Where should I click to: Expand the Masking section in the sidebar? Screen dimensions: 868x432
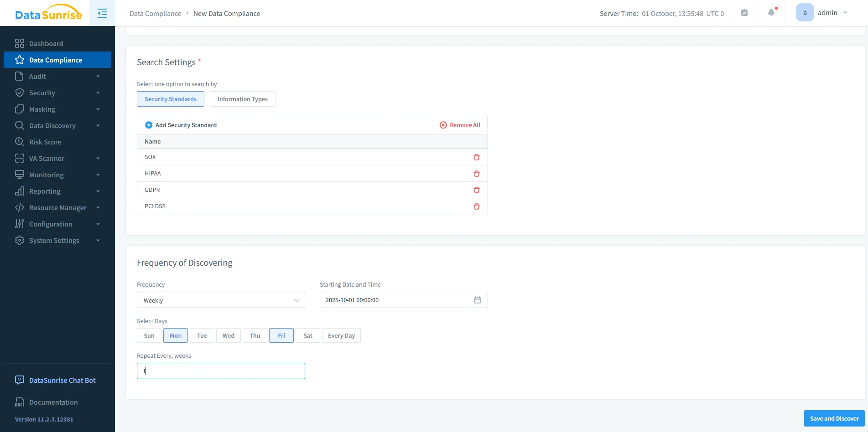point(42,109)
